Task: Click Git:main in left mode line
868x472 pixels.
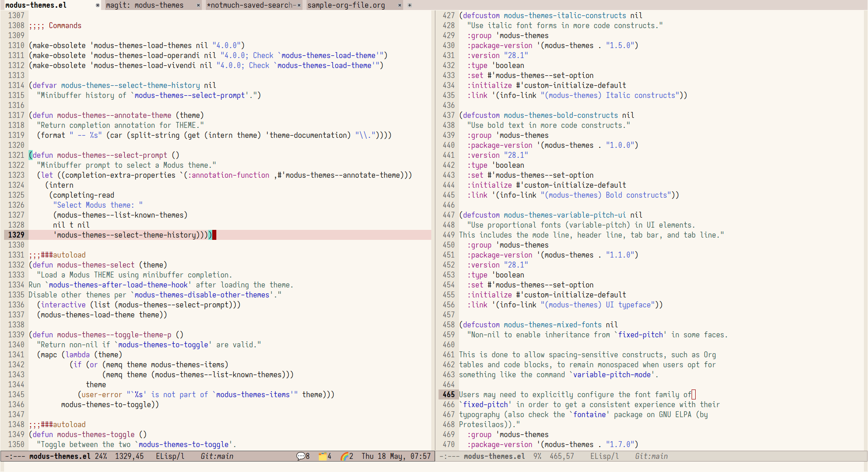Action: [x=217, y=456]
